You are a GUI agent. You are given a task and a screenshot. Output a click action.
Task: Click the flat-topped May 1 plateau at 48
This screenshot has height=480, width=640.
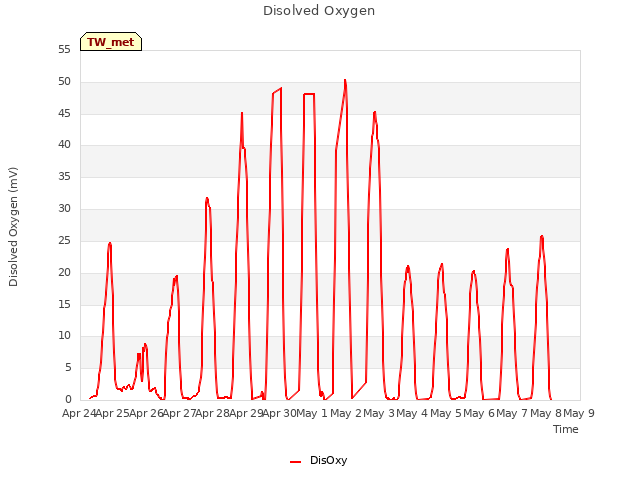tap(309, 94)
